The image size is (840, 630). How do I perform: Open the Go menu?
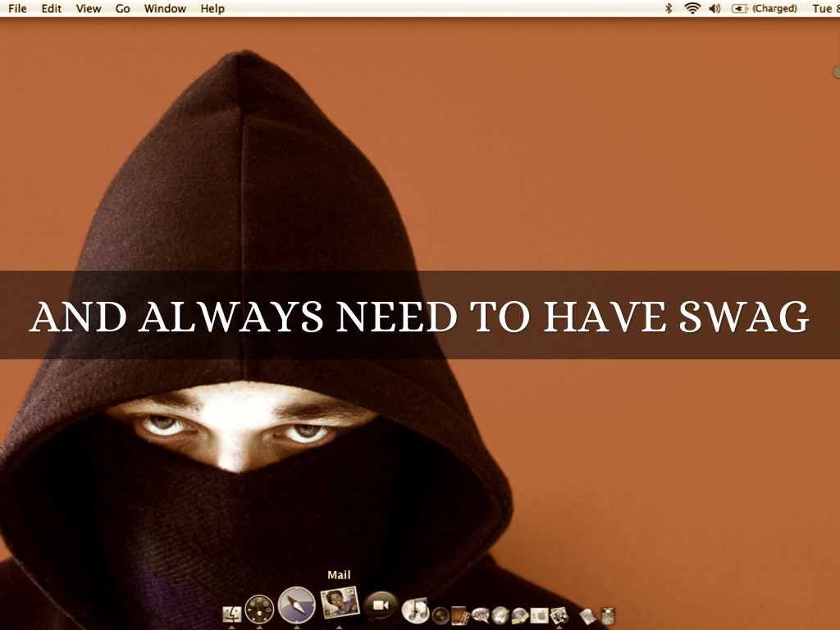[x=122, y=8]
